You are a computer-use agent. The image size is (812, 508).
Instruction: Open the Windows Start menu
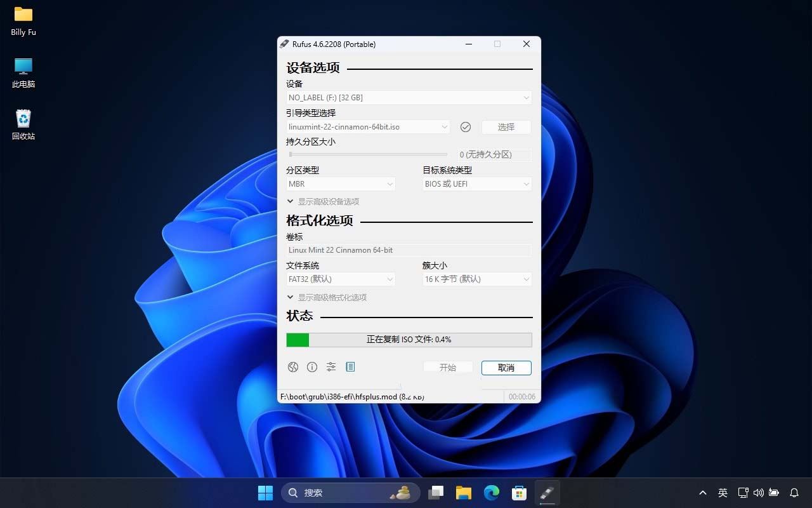click(x=265, y=492)
